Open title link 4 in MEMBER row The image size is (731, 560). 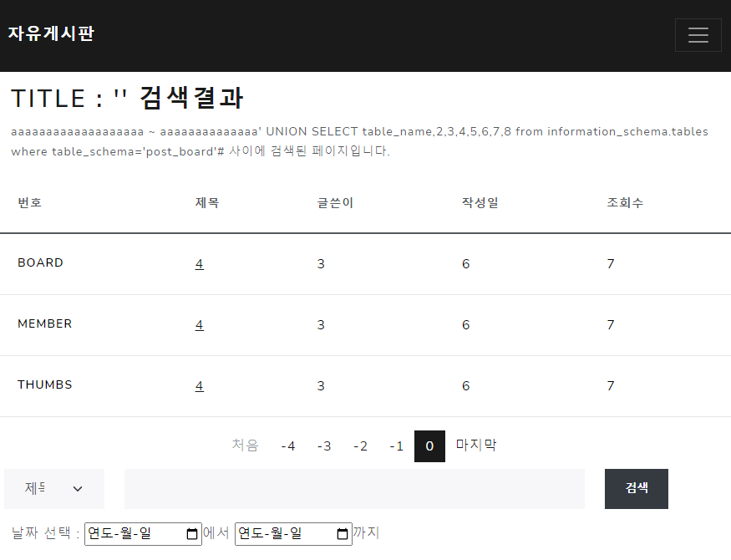click(199, 325)
